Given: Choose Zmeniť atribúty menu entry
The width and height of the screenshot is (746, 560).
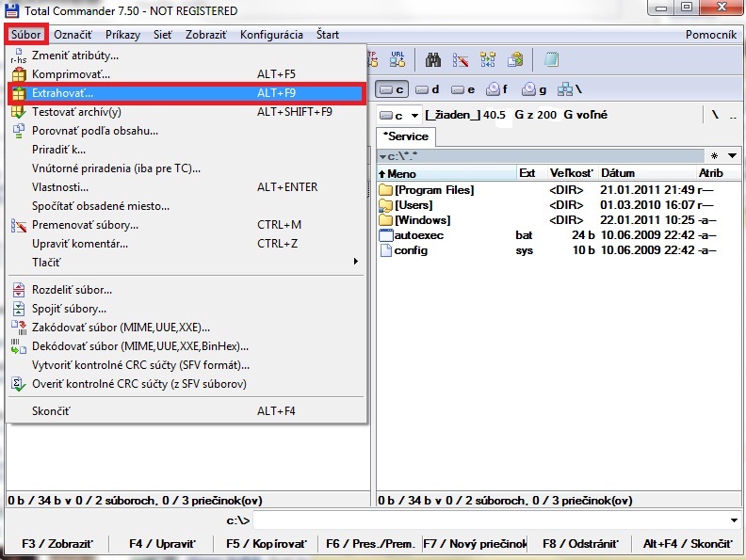Looking at the screenshot, I should (x=186, y=56).
